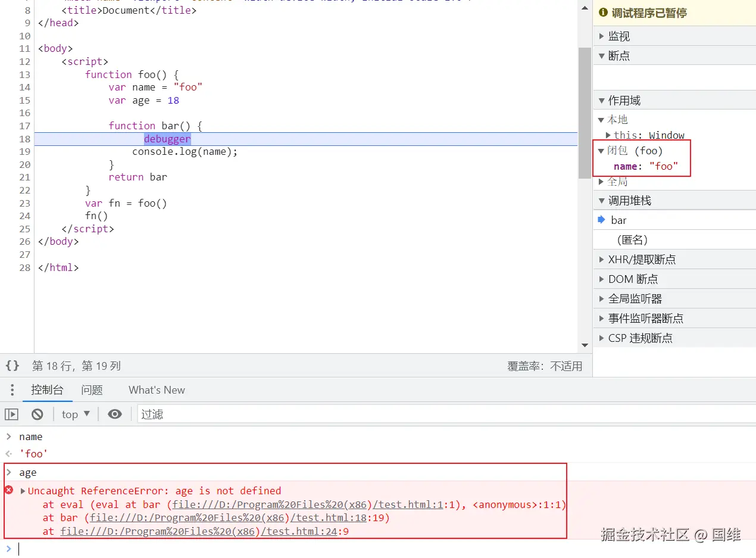Click line number 19 in the gutter
756x558 pixels.
[x=24, y=151]
